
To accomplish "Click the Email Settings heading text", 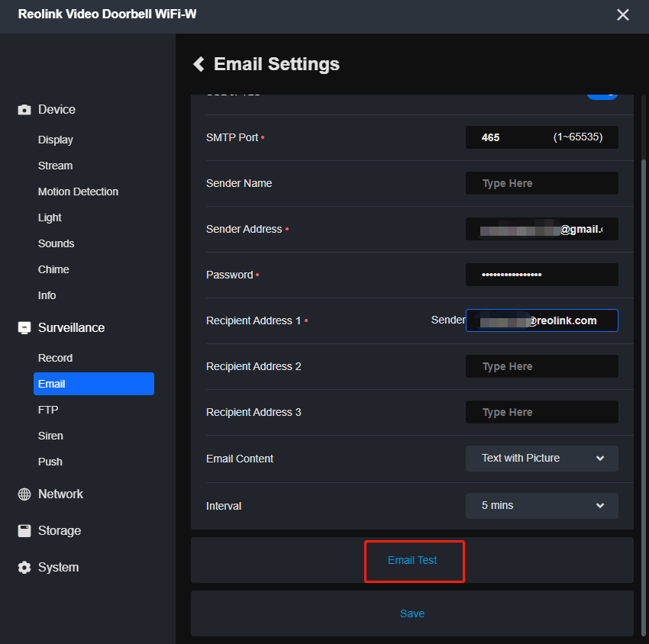I will [x=276, y=64].
